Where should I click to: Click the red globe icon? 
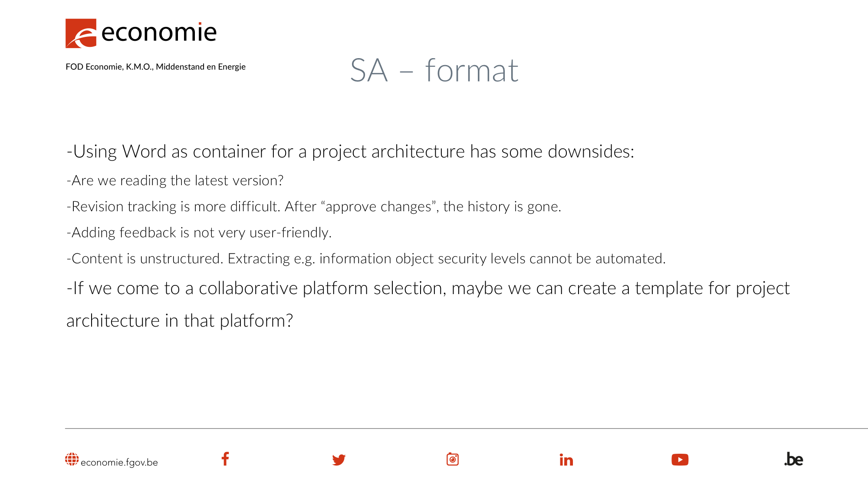pos(72,459)
